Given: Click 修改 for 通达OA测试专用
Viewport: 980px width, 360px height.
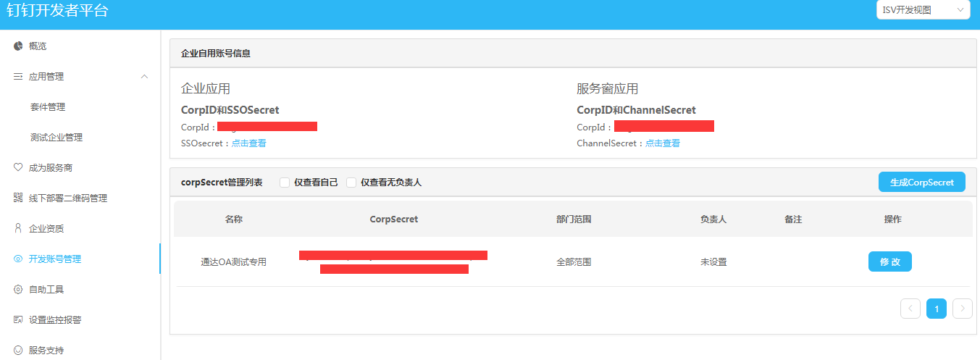Looking at the screenshot, I should coord(889,261).
